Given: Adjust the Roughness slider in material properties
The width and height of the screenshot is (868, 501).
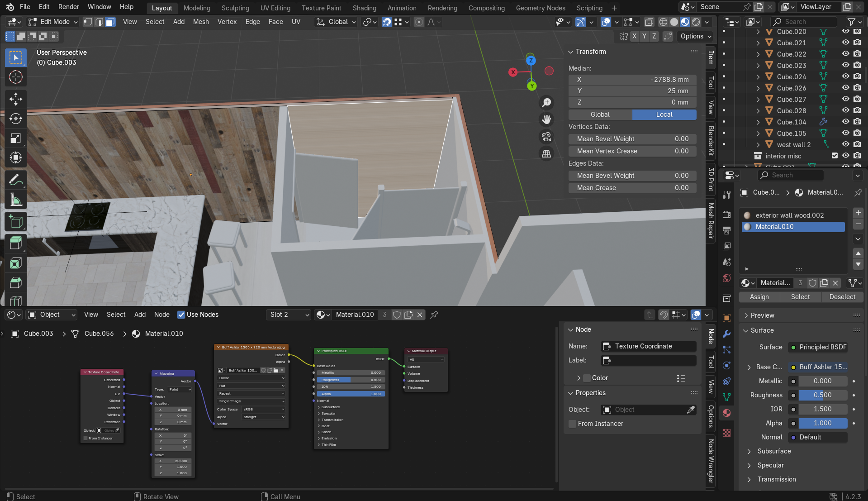Looking at the screenshot, I should [822, 395].
